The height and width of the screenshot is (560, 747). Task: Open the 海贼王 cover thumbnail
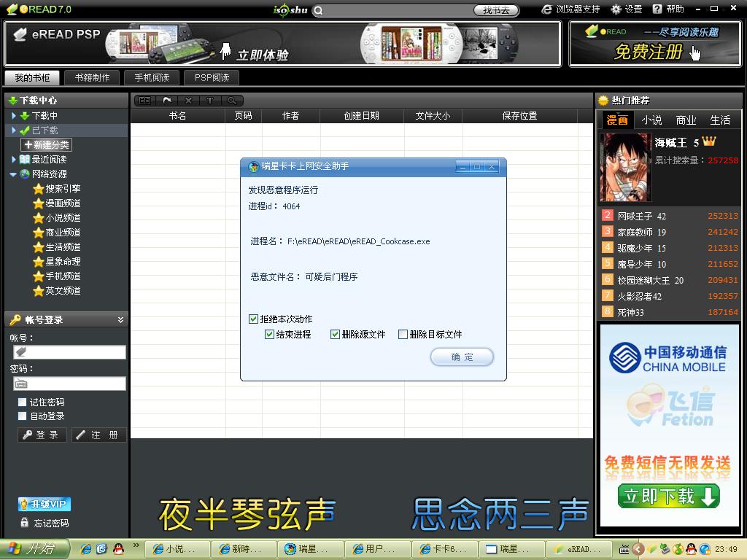point(625,168)
